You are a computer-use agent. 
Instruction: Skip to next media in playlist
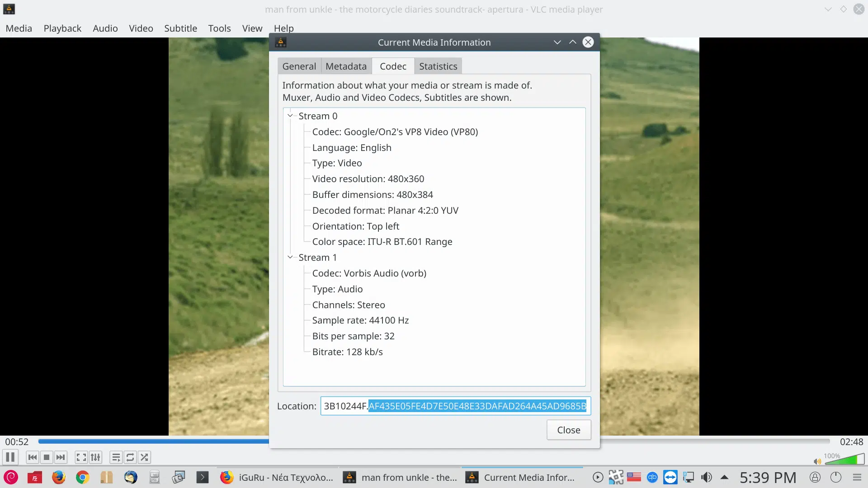tap(61, 457)
